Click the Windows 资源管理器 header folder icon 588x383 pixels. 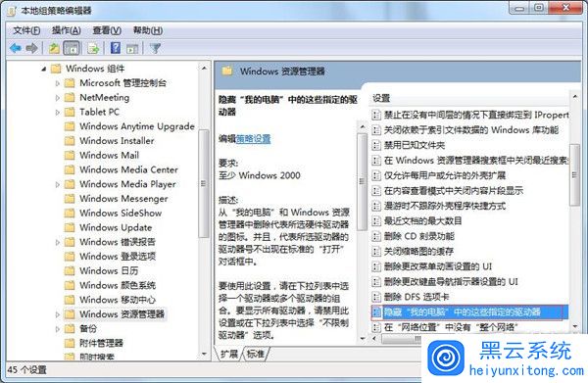[x=227, y=71]
